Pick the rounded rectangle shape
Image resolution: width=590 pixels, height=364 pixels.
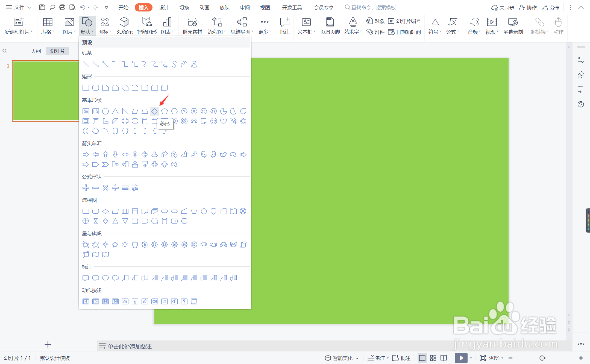pos(96,88)
